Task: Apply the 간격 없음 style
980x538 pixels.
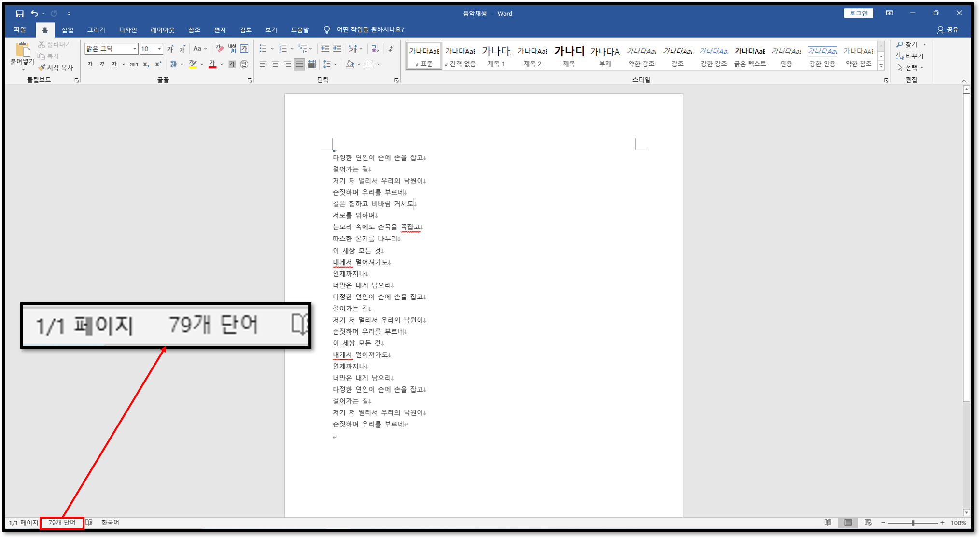Action: [x=460, y=56]
